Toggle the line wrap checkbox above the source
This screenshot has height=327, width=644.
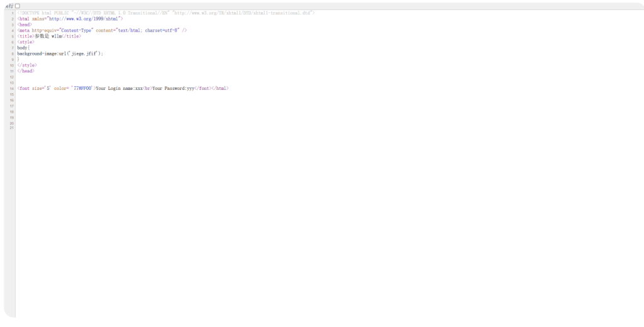pyautogui.click(x=18, y=6)
